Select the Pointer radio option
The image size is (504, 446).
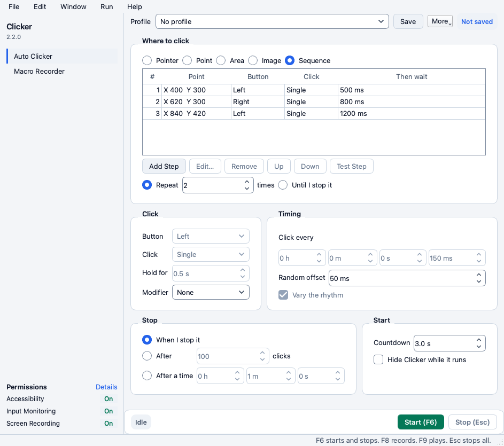tap(147, 60)
